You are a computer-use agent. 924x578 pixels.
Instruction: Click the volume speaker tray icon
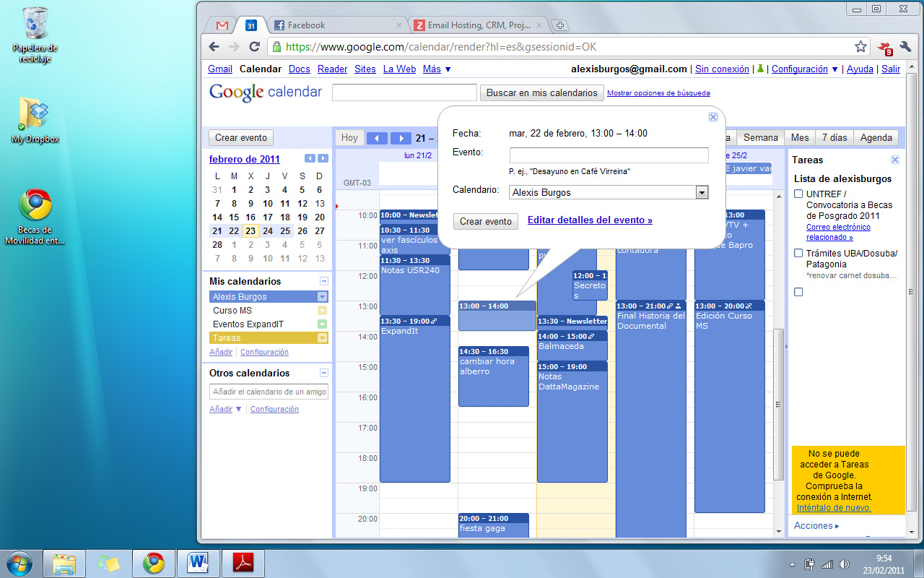tap(844, 564)
